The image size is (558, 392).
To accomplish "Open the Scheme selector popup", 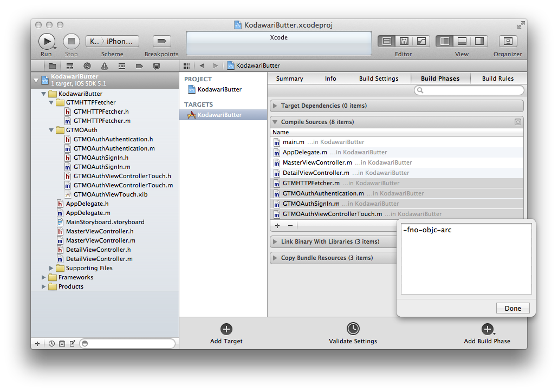I will tap(112, 41).
